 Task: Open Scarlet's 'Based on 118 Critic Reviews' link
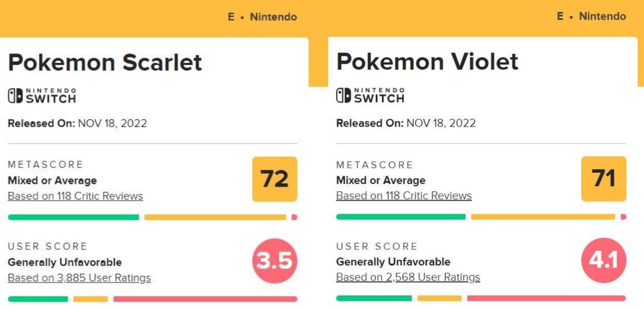coord(75,196)
